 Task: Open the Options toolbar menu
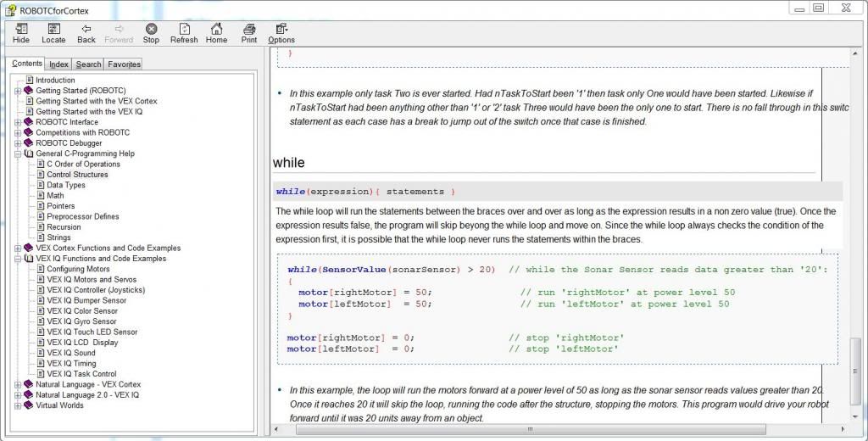pyautogui.click(x=281, y=33)
